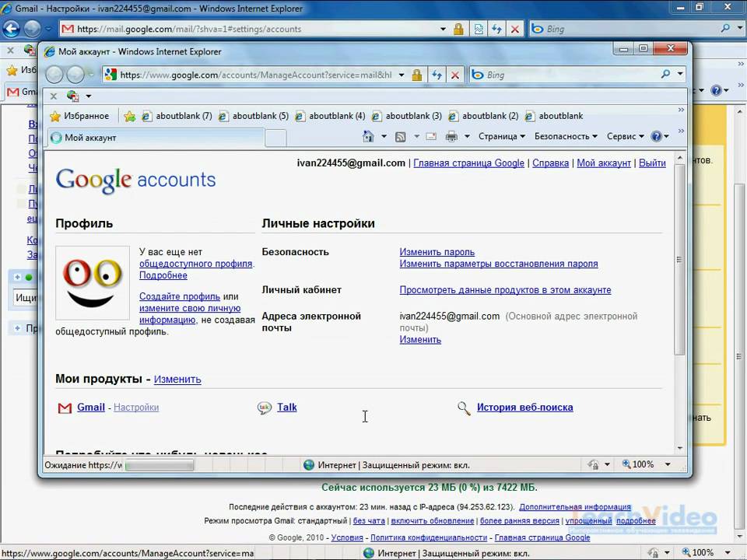
Task: Open the Избранное favorites star button
Action: click(x=79, y=116)
